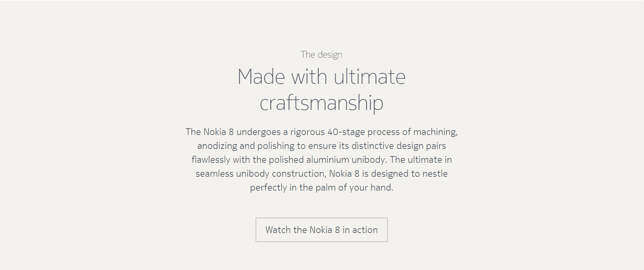The width and height of the screenshot is (644, 270).
Task: Click the word "rigorous" in the description
Action: click(x=307, y=132)
